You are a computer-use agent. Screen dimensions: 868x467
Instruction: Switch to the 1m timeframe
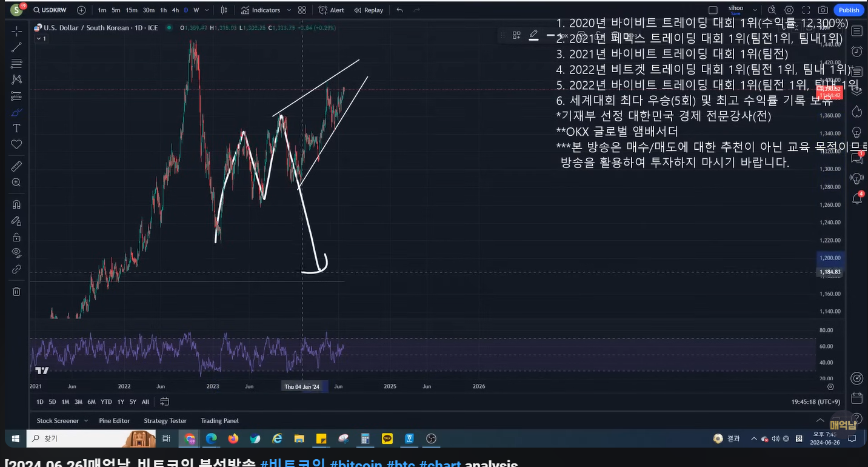tap(102, 10)
